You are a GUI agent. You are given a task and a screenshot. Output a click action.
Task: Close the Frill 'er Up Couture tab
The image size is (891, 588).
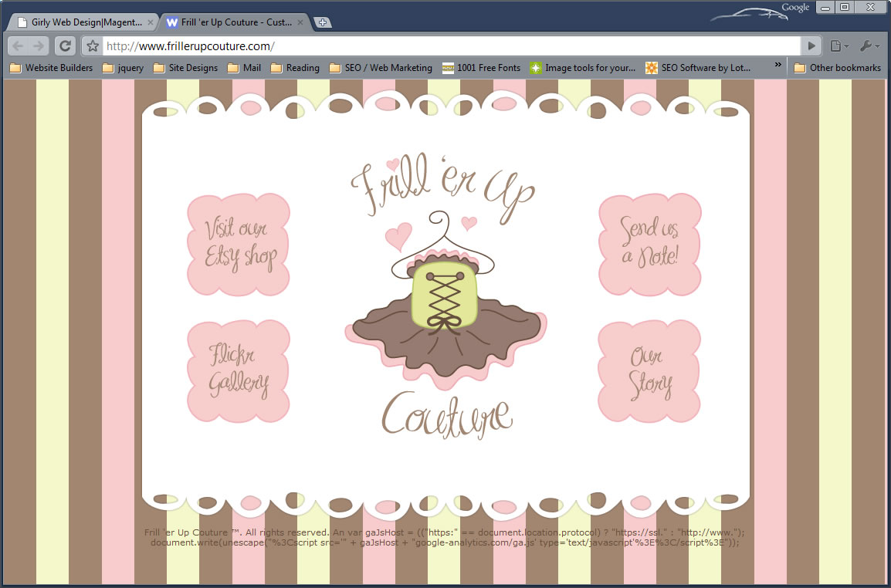(x=301, y=22)
